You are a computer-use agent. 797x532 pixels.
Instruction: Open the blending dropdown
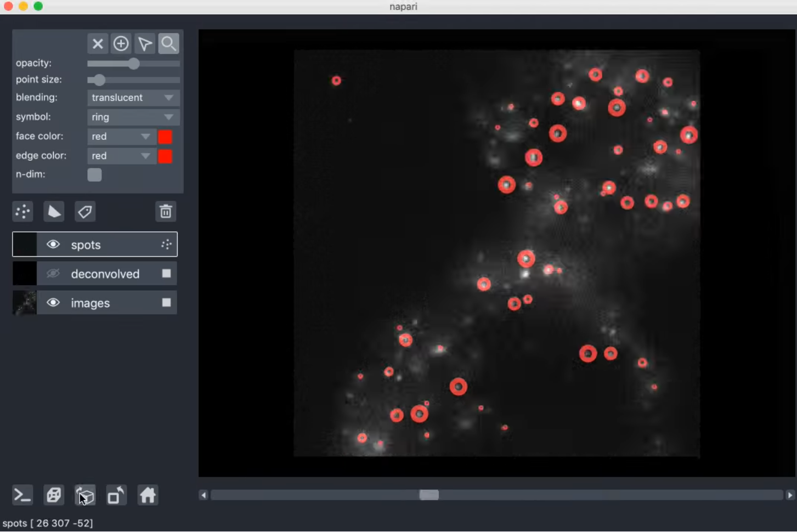133,98
